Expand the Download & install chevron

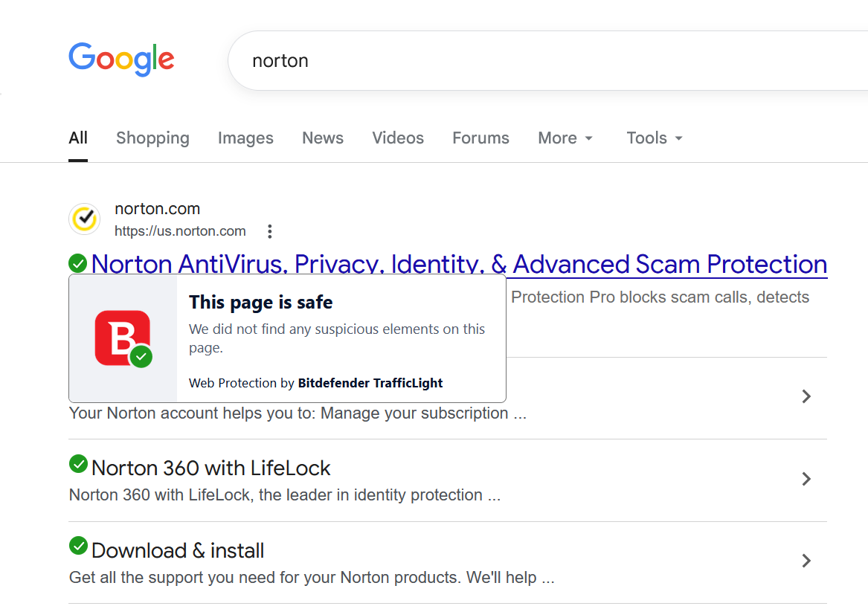(806, 561)
